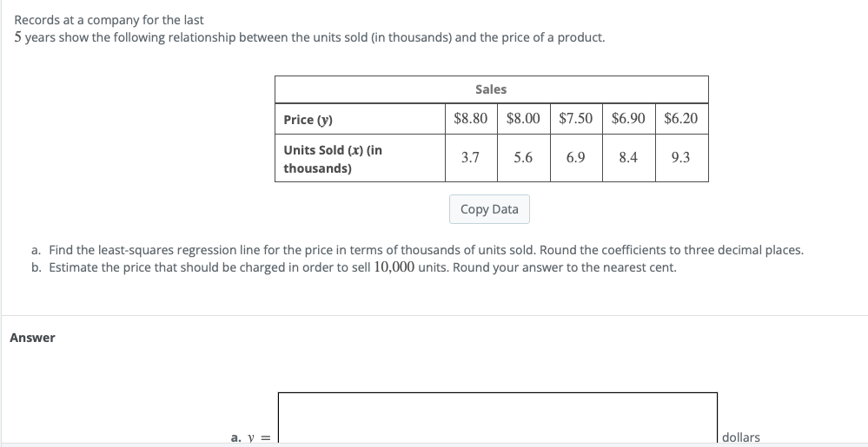The width and height of the screenshot is (868, 447).
Task: Click the Answer section heading
Action: [x=33, y=338]
